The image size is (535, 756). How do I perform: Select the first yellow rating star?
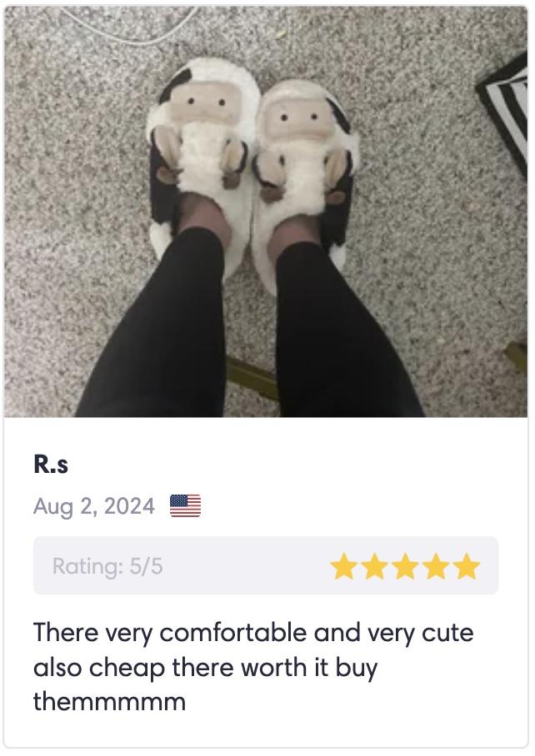pos(343,566)
